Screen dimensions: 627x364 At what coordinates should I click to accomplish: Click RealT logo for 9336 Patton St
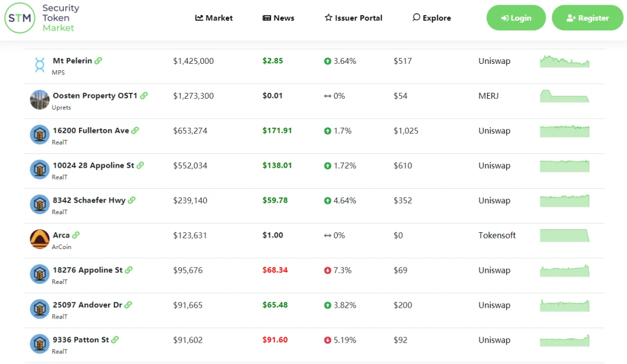[39, 344]
